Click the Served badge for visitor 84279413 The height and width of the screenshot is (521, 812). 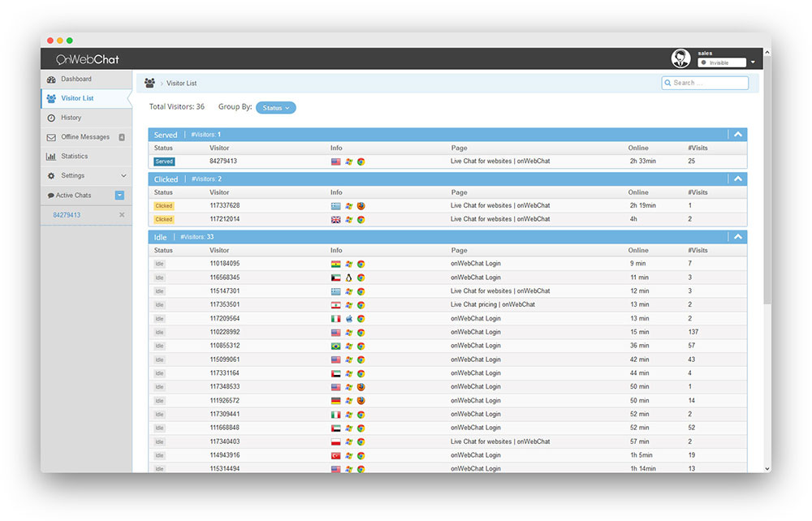[164, 161]
